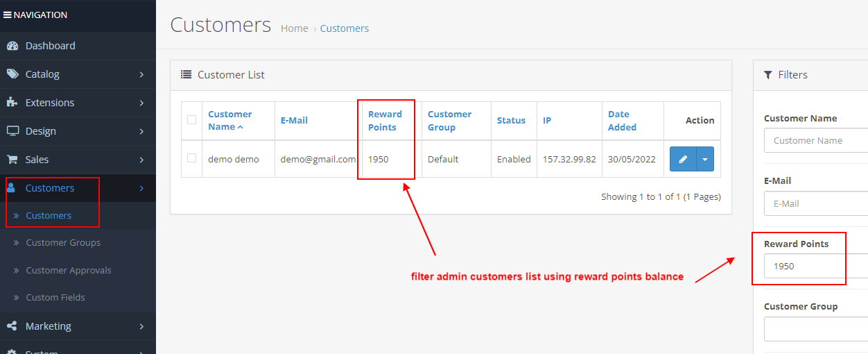The width and height of the screenshot is (868, 354).
Task: Click the Extensions puzzle piece icon
Action: point(12,103)
